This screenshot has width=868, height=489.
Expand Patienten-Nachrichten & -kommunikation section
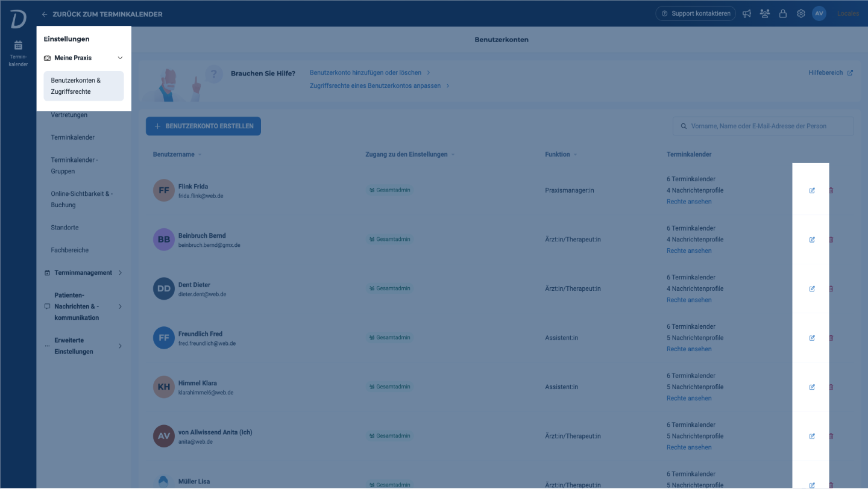[120, 307]
